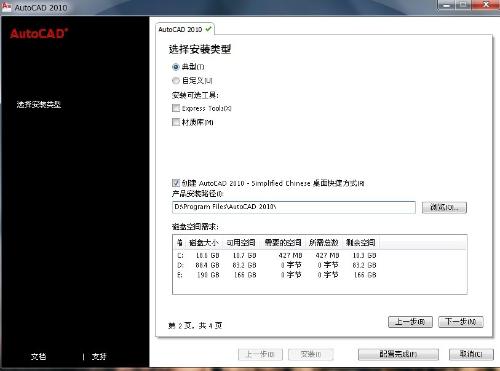Image resolution: width=500 pixels, height=371 pixels.
Task: Click the 配置完成 configuration complete button
Action: [x=398, y=354]
